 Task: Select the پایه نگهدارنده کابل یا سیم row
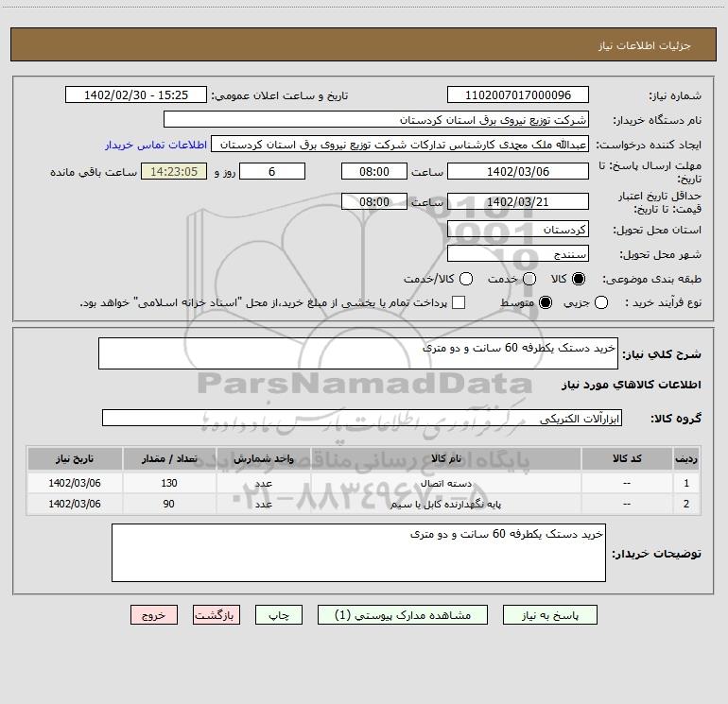coord(364,504)
